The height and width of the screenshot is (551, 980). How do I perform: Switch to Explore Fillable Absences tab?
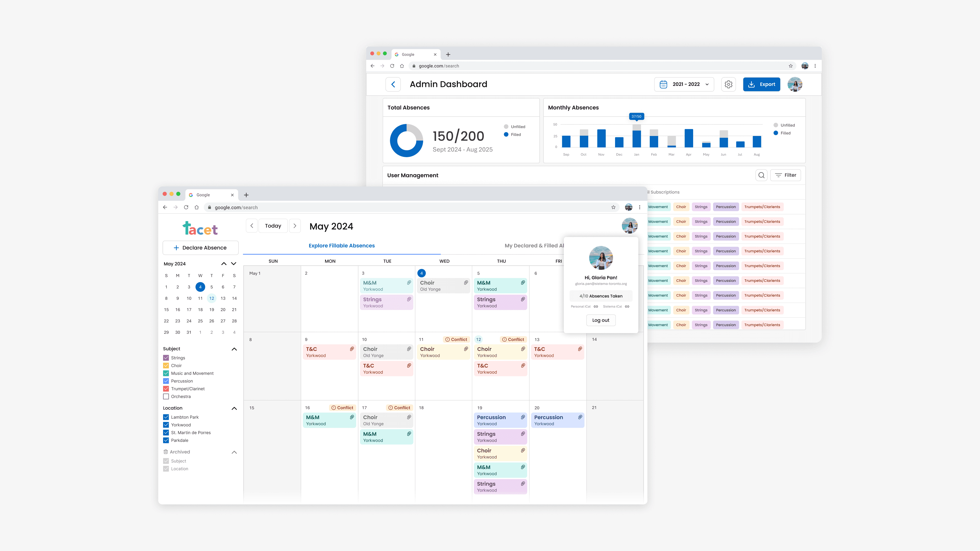(342, 246)
